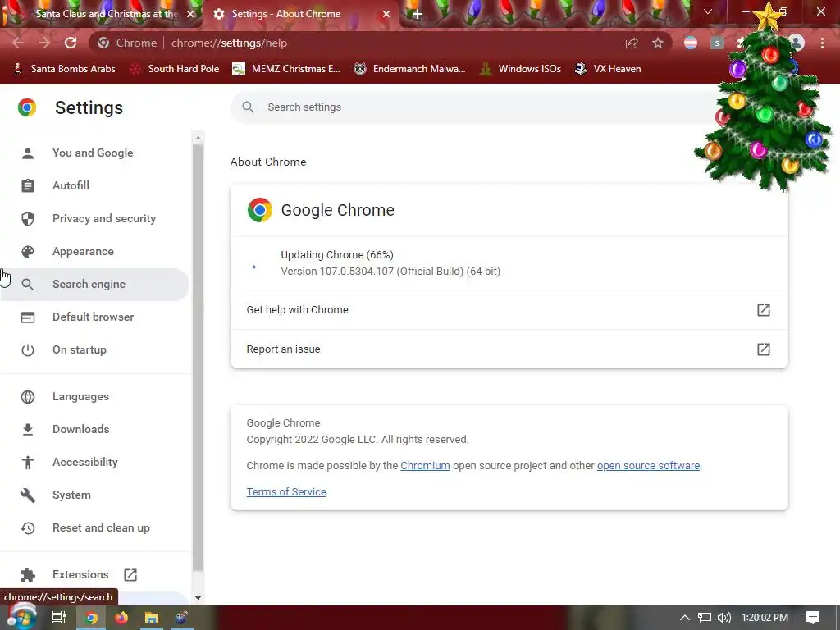
Task: Open Endermanch Malwa... bookmark
Action: click(x=410, y=69)
